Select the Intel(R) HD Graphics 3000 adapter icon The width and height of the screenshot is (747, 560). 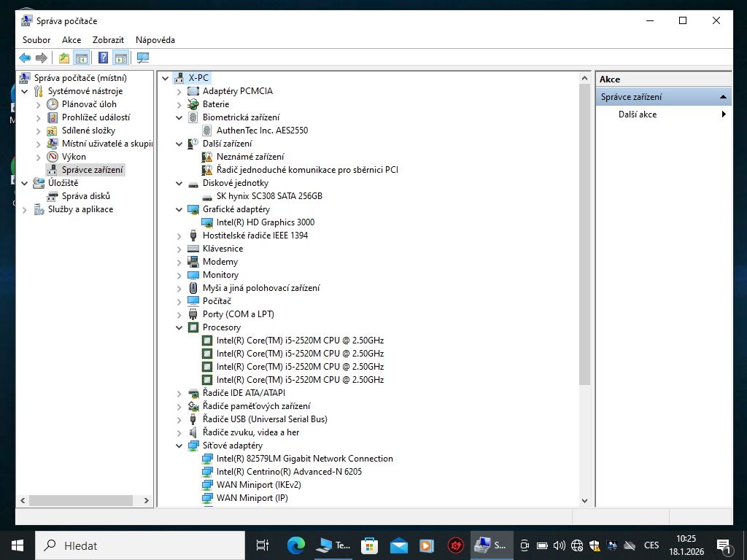(x=209, y=222)
